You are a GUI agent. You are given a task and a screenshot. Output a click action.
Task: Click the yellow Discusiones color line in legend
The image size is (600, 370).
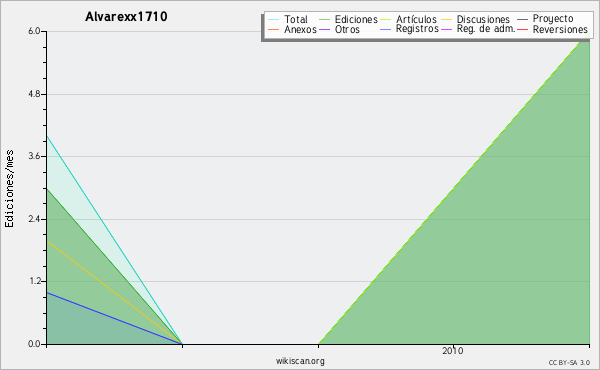click(x=447, y=20)
